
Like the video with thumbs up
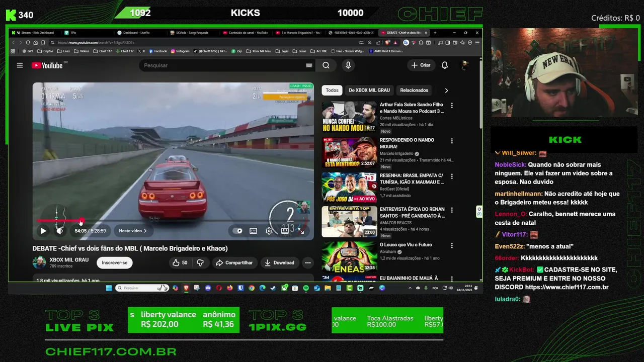pos(180,262)
